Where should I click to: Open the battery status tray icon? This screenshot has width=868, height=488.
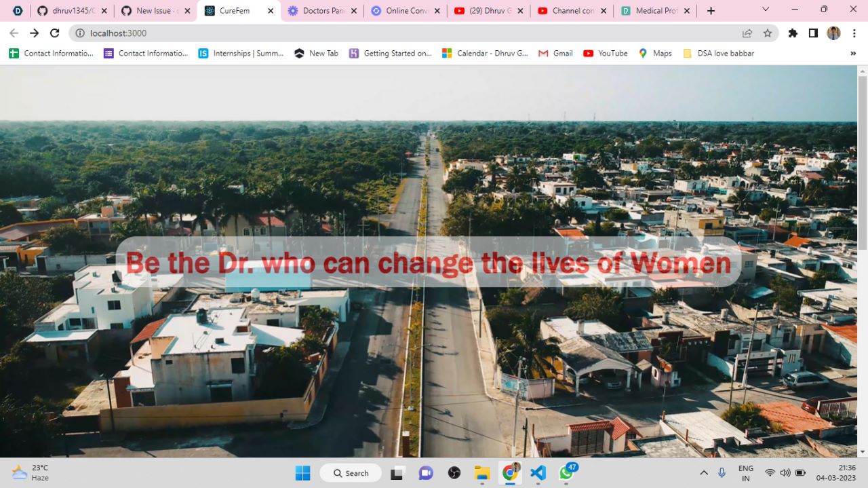click(801, 473)
